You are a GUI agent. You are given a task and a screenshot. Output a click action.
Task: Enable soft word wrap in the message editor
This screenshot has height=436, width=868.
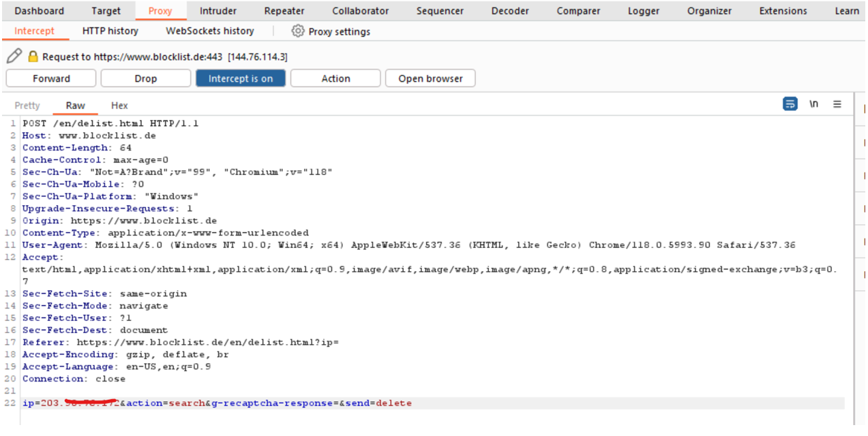pyautogui.click(x=790, y=104)
